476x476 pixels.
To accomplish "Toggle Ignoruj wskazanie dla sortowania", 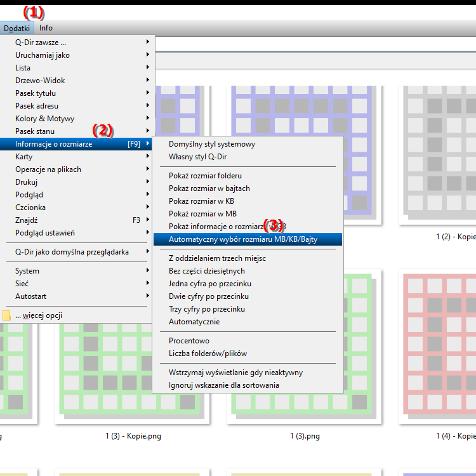I will [x=223, y=385].
